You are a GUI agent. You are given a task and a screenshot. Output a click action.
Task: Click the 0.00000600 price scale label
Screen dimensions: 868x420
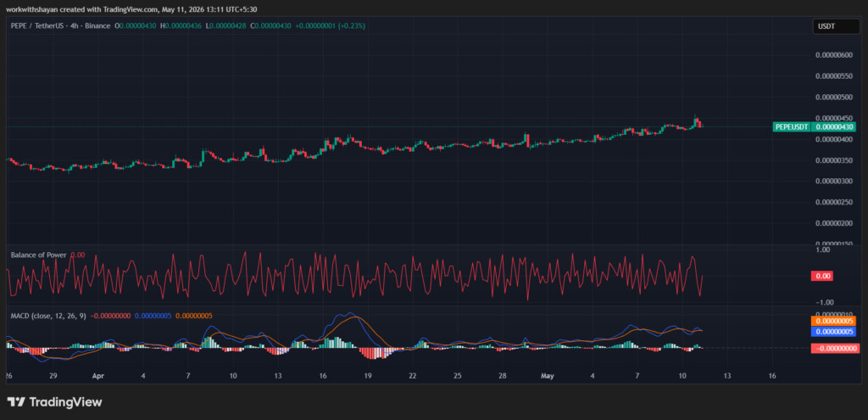834,54
